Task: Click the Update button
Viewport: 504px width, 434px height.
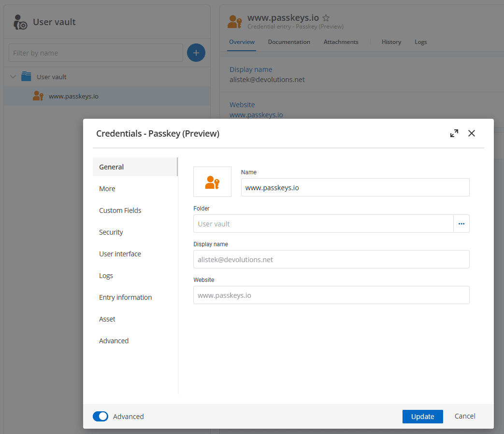Action: (x=422, y=417)
